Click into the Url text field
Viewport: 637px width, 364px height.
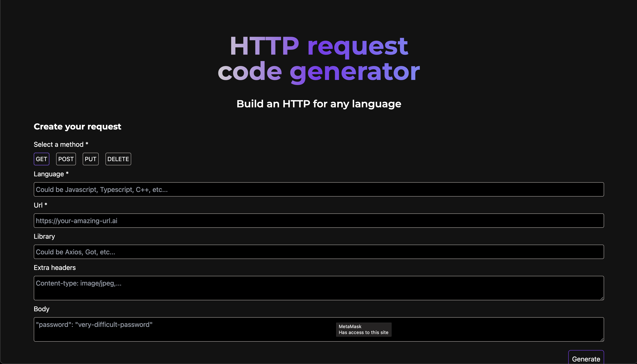[x=318, y=221]
